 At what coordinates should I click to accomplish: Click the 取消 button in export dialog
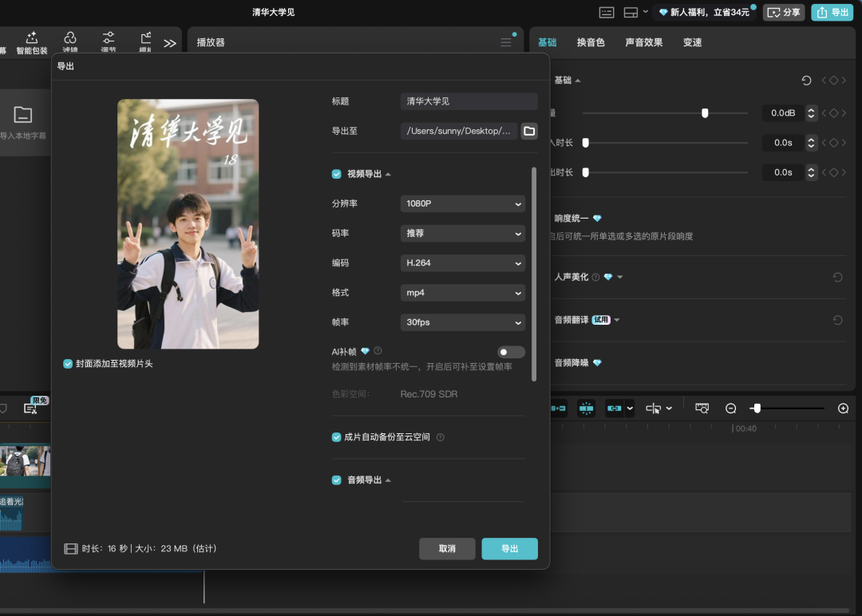tap(447, 549)
